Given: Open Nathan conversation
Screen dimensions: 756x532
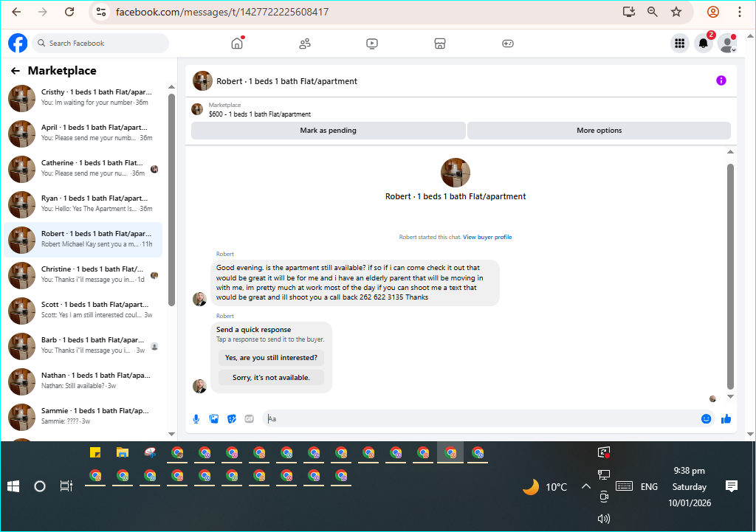Looking at the screenshot, I should tap(83, 381).
